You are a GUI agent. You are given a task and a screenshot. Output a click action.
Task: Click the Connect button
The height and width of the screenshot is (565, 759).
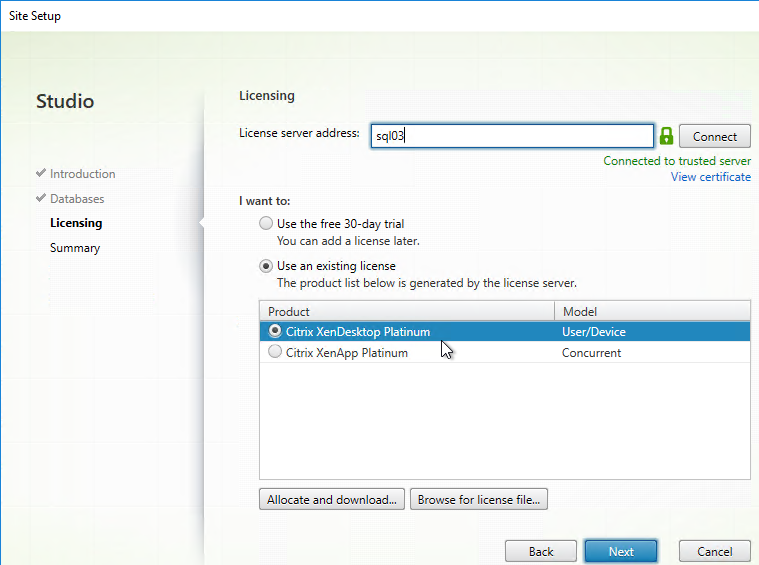[x=714, y=137]
